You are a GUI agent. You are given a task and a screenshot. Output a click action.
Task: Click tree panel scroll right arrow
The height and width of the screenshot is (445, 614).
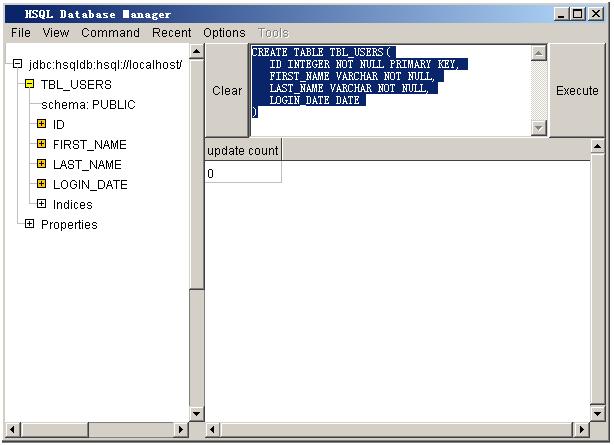pyautogui.click(x=181, y=429)
